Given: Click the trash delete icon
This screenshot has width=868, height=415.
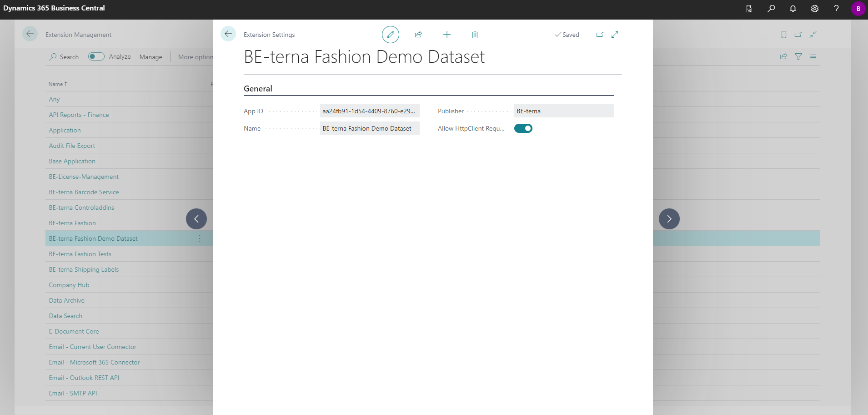Looking at the screenshot, I should coord(475,35).
